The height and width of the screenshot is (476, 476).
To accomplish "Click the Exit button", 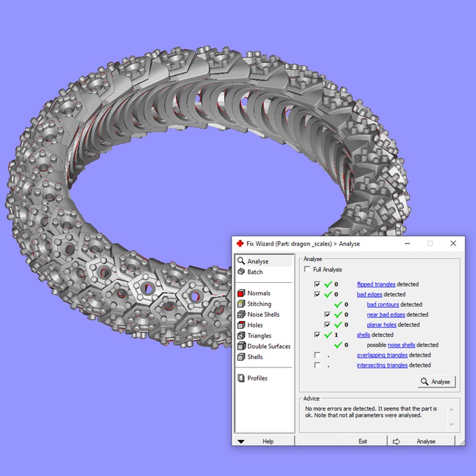I will [363, 441].
